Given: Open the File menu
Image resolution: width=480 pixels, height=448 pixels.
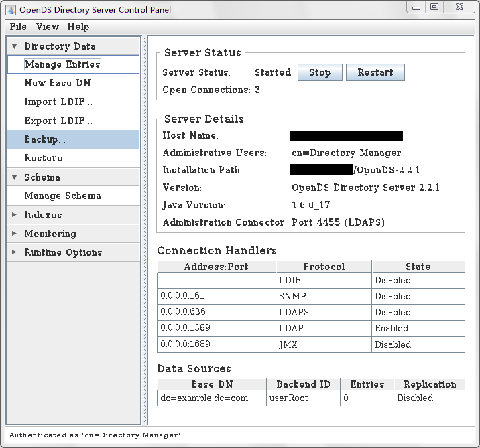Looking at the screenshot, I should tap(18, 27).
